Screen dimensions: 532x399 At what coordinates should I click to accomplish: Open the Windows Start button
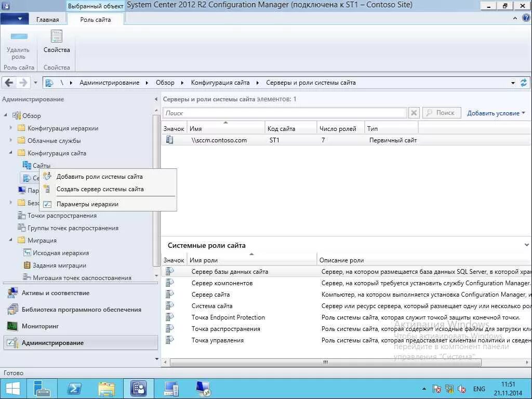coord(13,389)
